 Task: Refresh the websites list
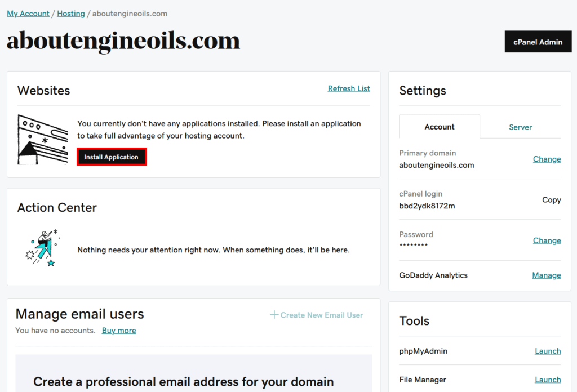pos(349,88)
